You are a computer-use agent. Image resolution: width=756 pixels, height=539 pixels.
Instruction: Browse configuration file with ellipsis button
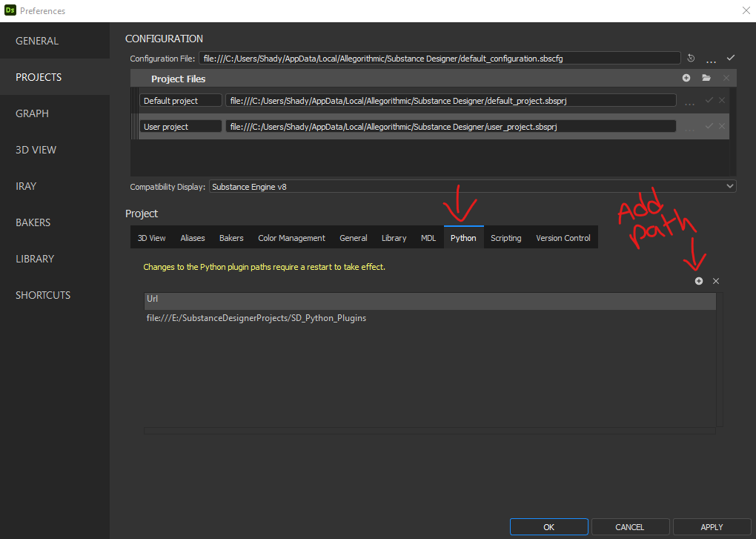[711, 60]
